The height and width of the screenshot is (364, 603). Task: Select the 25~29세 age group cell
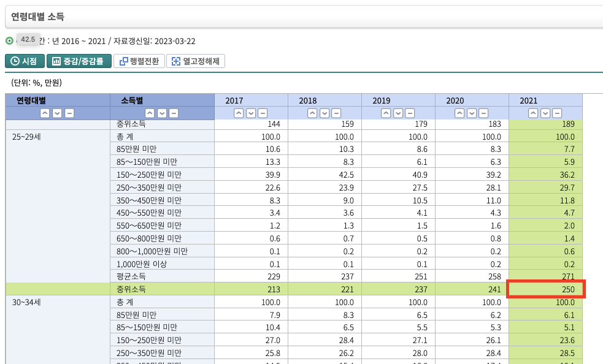[x=26, y=137]
